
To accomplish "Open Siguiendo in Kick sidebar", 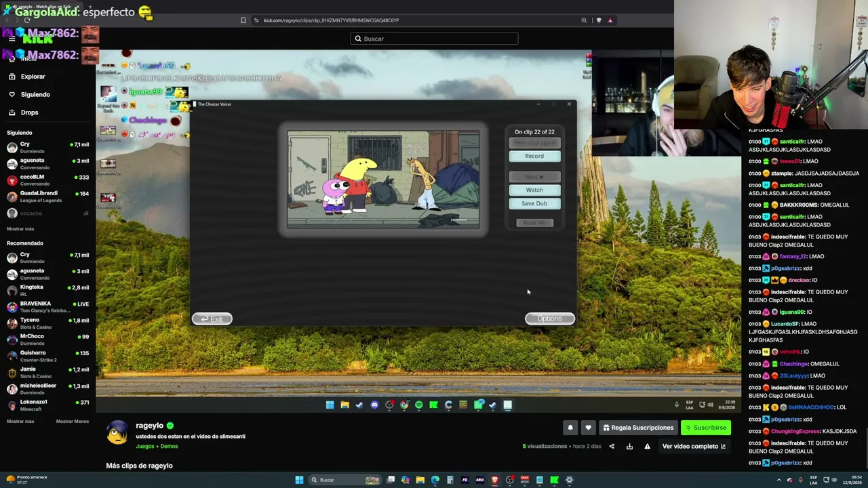I will [35, 94].
